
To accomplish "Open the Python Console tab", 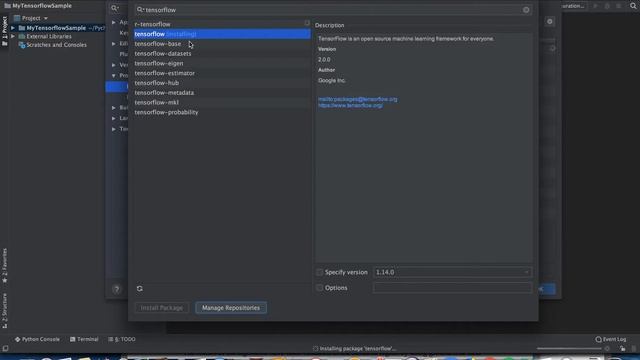I will coord(37,339).
